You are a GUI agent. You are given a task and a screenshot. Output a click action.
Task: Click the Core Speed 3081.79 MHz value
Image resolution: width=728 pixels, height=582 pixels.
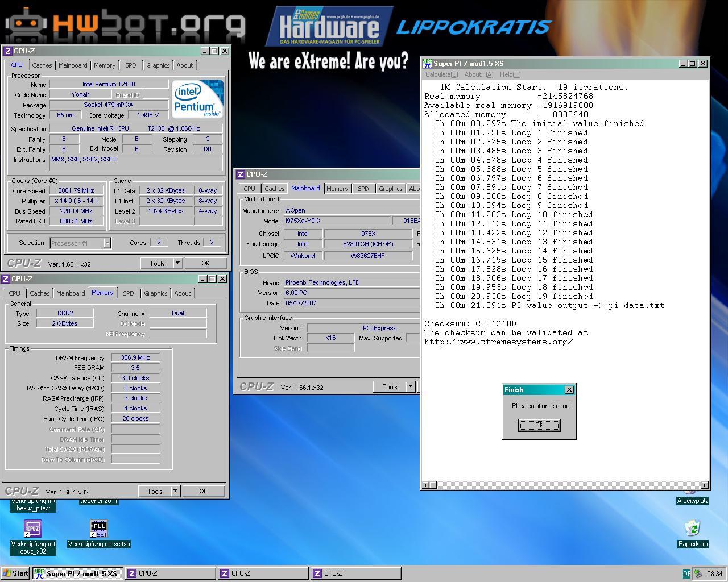[x=76, y=190]
